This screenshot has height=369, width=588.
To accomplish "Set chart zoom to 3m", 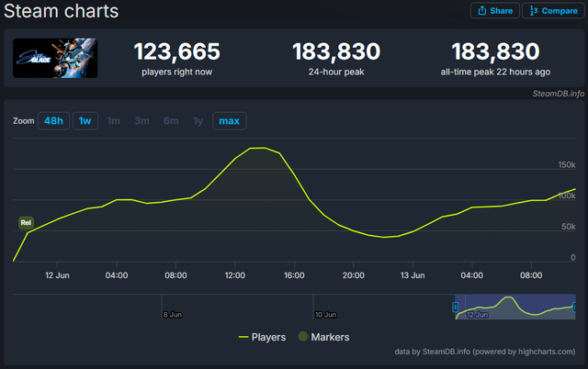I will [x=142, y=121].
